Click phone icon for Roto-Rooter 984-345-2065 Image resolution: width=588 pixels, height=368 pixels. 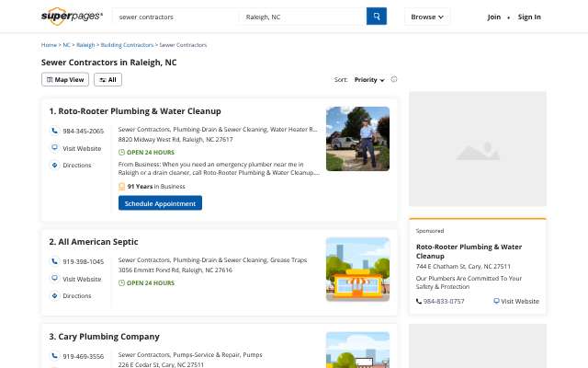click(55, 131)
